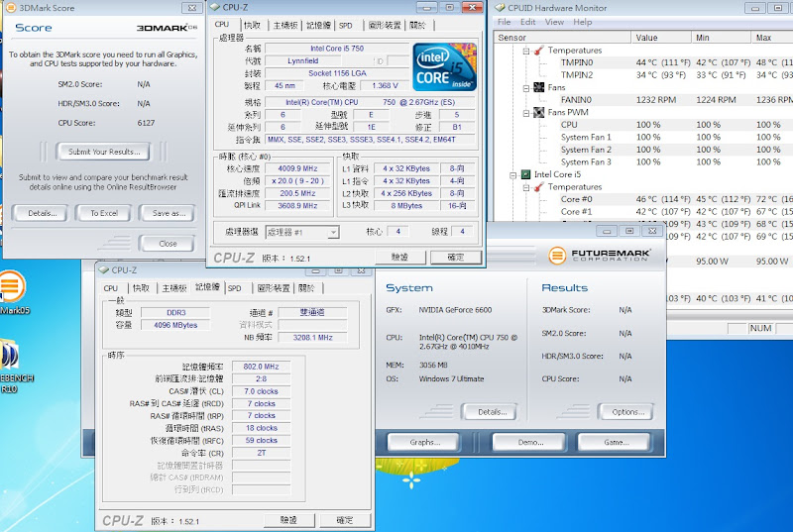This screenshot has width=793, height=532.
Task: Click Sensor column header in Hardware Monitor
Action: pyautogui.click(x=562, y=38)
